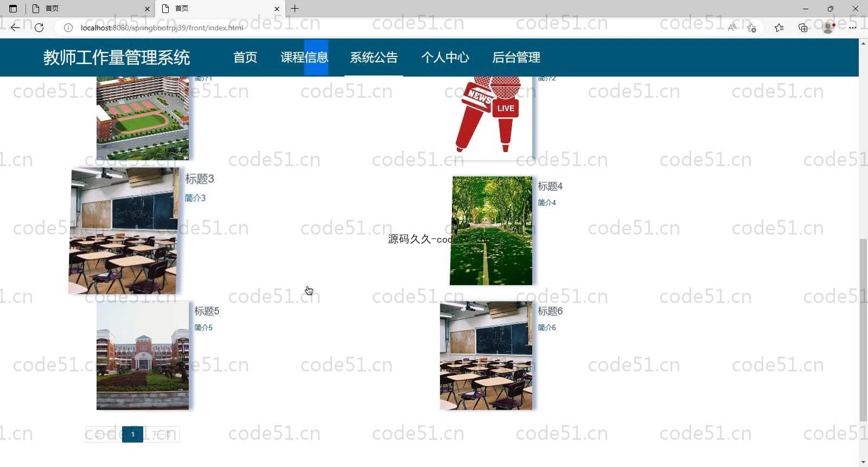Open a new browser tab
Viewport: 868px width, 467px height.
tap(295, 9)
